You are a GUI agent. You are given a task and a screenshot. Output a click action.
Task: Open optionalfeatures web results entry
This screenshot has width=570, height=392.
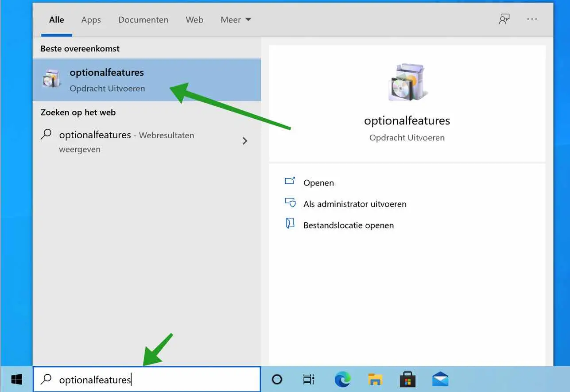point(147,142)
